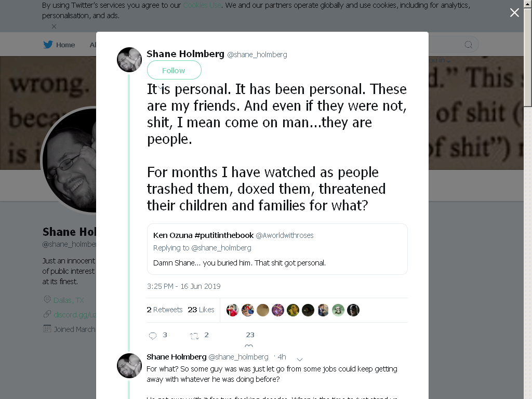The width and height of the screenshot is (532, 399).
Task: View the 2 Retweets list
Action: pyautogui.click(x=165, y=310)
